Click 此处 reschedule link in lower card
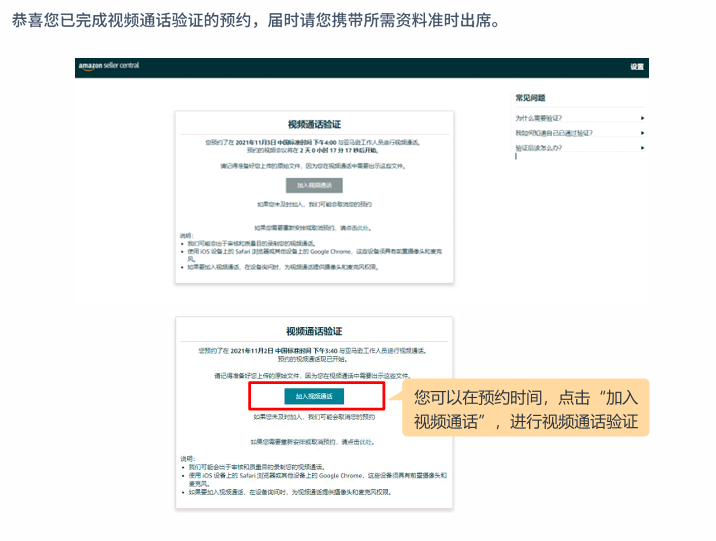This screenshot has height=541, width=716. [367, 440]
